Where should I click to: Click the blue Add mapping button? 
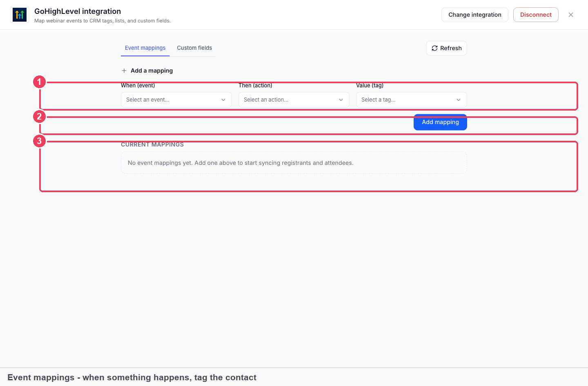pos(440,122)
